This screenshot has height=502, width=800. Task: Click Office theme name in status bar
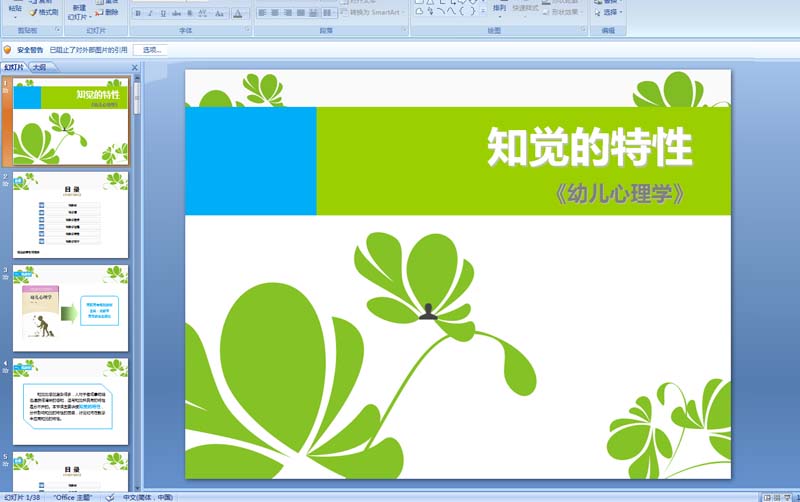72,497
